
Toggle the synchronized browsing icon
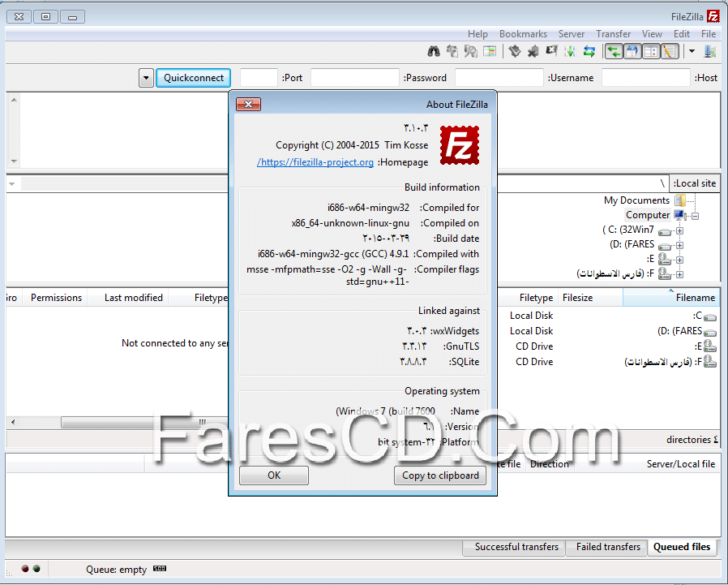click(x=452, y=51)
